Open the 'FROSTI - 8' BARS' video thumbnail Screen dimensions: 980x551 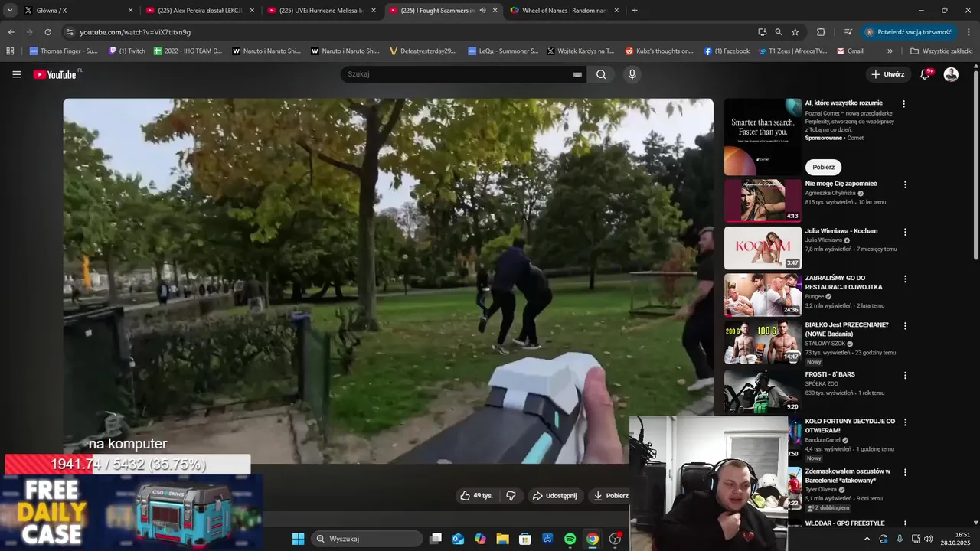pos(763,391)
